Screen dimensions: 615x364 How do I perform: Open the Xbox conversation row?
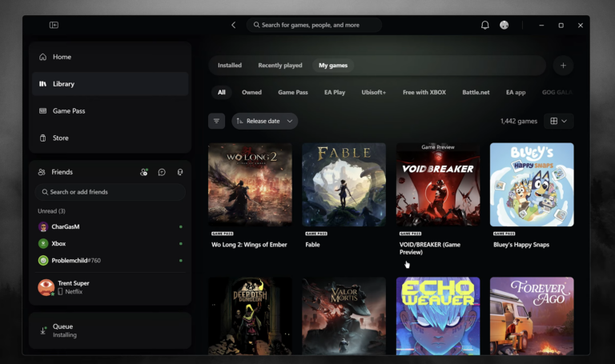(111, 244)
